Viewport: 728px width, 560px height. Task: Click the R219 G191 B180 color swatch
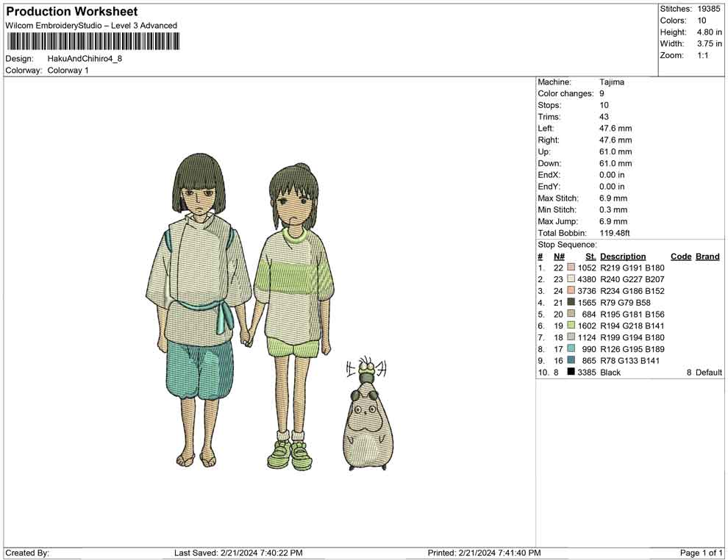point(571,268)
